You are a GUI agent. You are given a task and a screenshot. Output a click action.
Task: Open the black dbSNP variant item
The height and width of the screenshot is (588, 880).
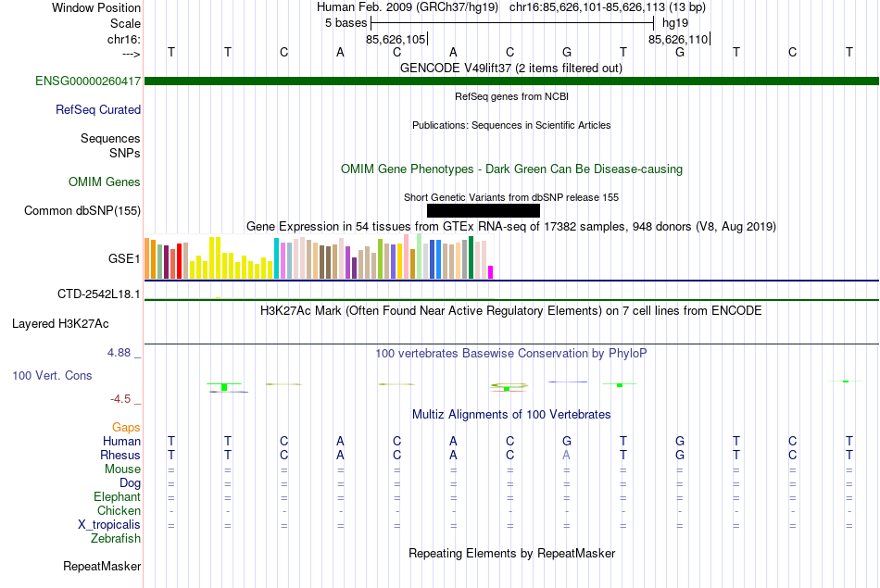[484, 210]
